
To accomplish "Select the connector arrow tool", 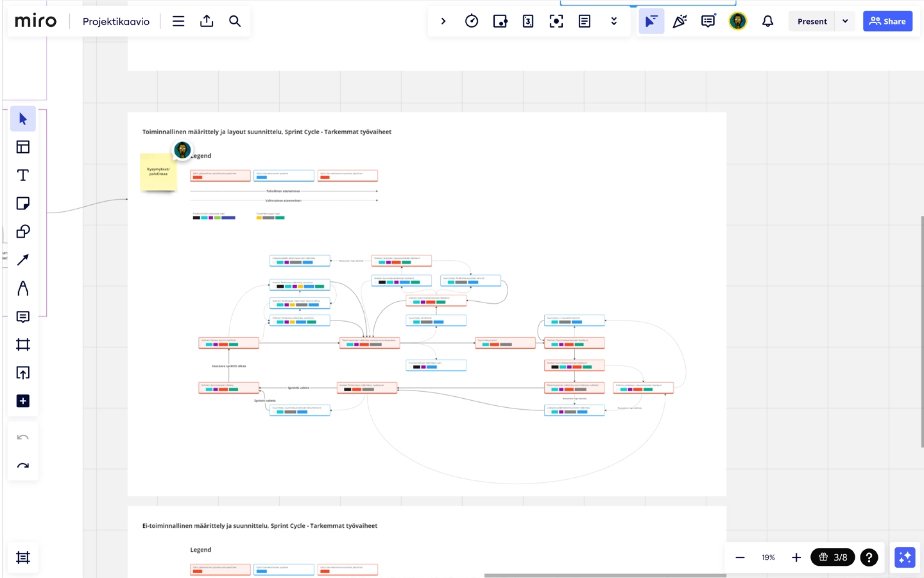I will coord(22,259).
